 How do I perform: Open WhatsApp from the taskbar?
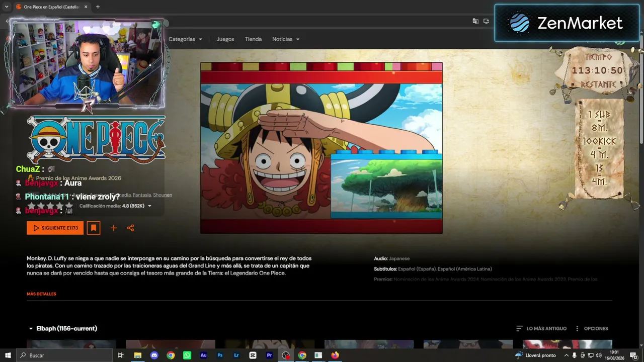[187, 355]
